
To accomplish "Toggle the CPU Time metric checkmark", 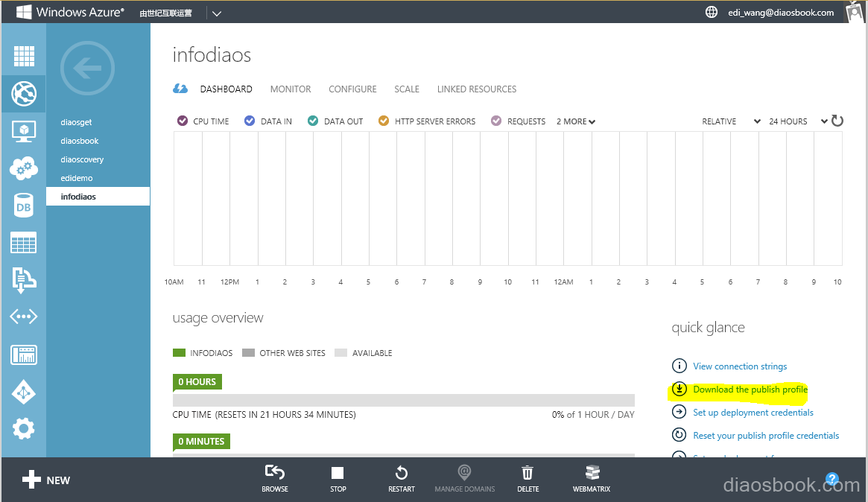I will coord(183,121).
